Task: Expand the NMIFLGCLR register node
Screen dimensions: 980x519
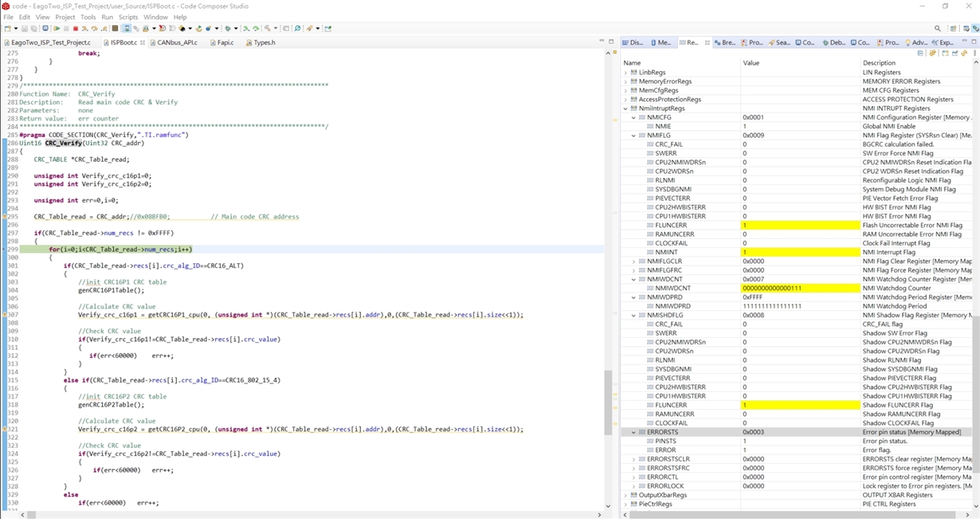Action: tap(634, 261)
